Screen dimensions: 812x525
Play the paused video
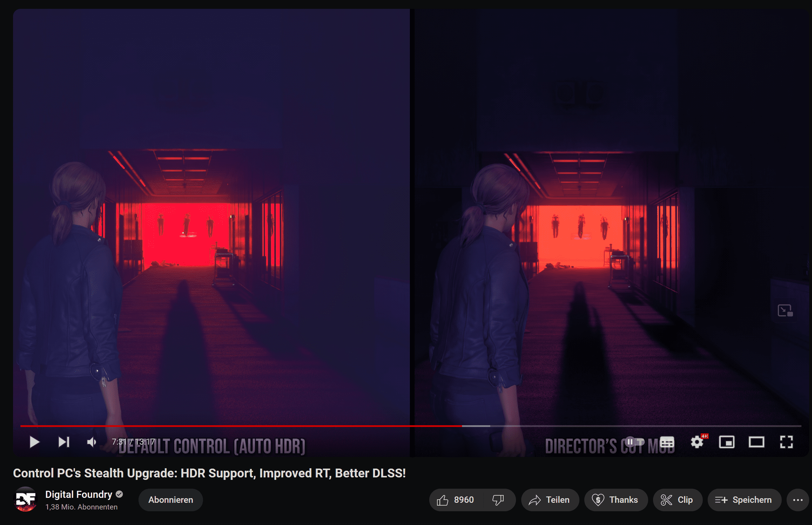click(x=34, y=442)
